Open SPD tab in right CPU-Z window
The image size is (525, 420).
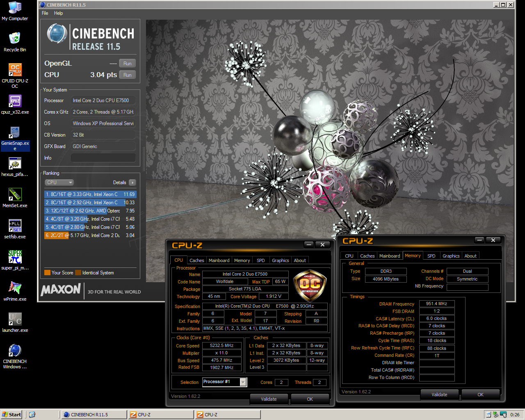point(431,256)
